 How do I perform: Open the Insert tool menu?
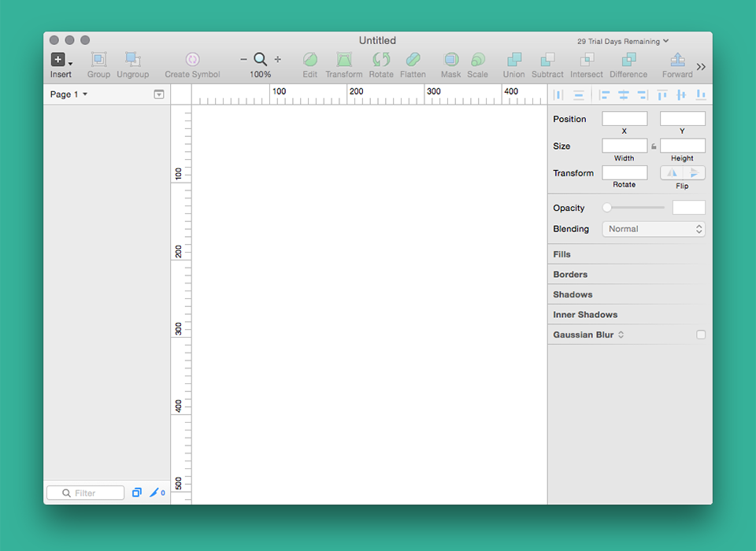(61, 60)
